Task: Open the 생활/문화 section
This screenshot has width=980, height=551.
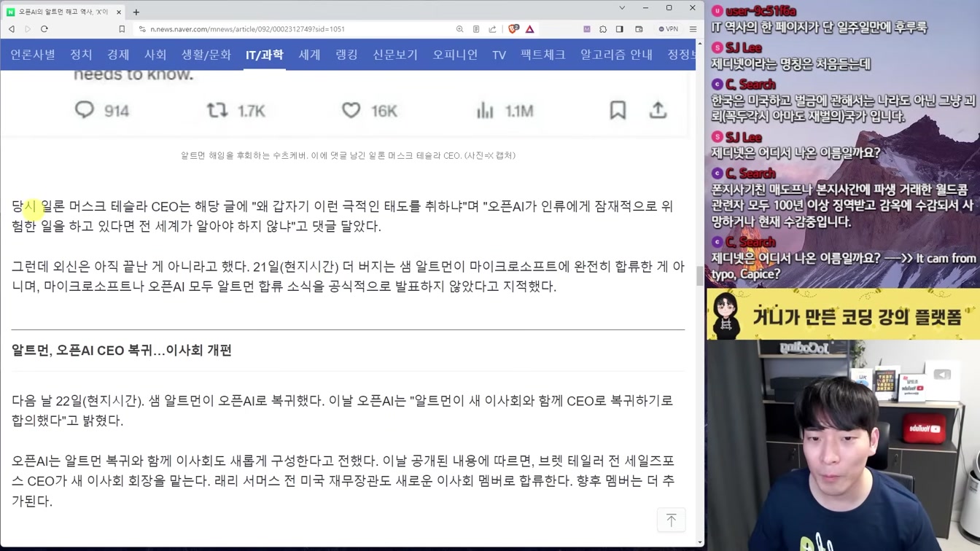Action: click(x=206, y=55)
